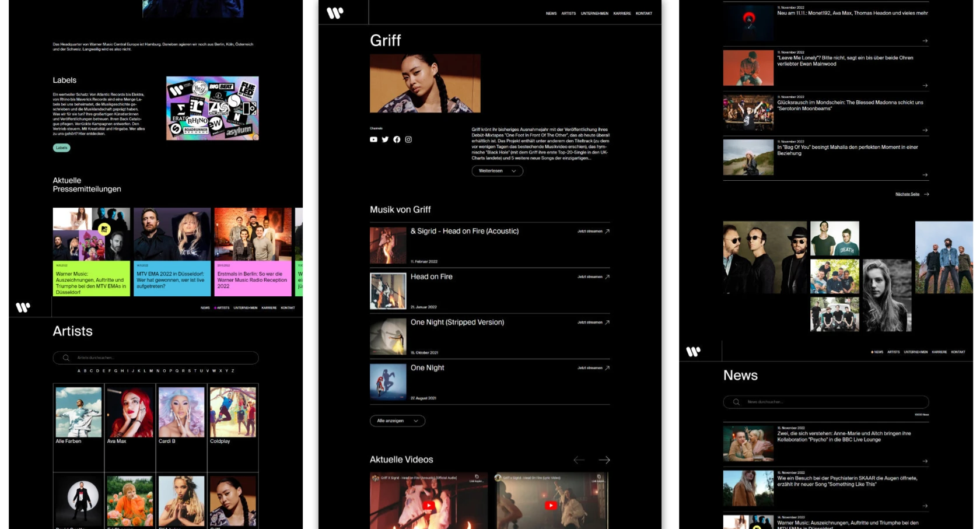Screen dimensions: 980x529
Task: Click 'Jetzt streamen' for One Night (Stripped Version)
Action: pos(590,322)
